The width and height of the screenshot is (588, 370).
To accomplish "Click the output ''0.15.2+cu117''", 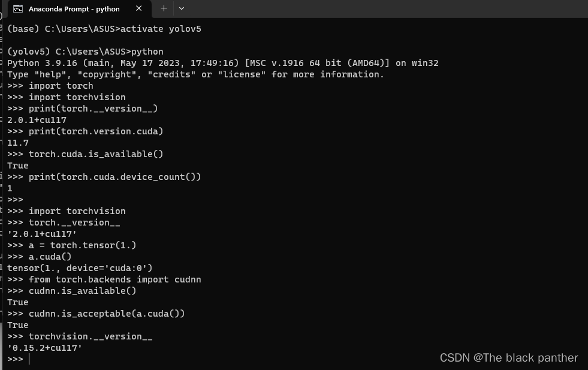I will tap(43, 347).
